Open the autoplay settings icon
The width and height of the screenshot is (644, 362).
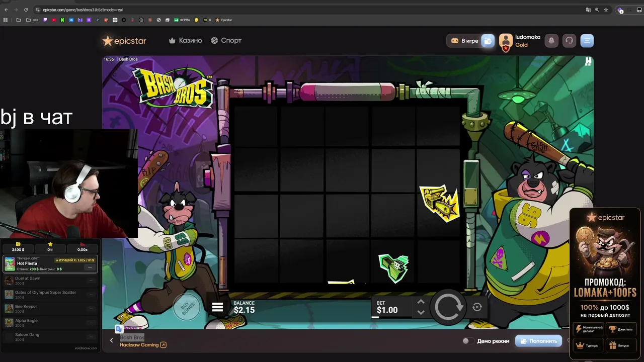point(477,307)
